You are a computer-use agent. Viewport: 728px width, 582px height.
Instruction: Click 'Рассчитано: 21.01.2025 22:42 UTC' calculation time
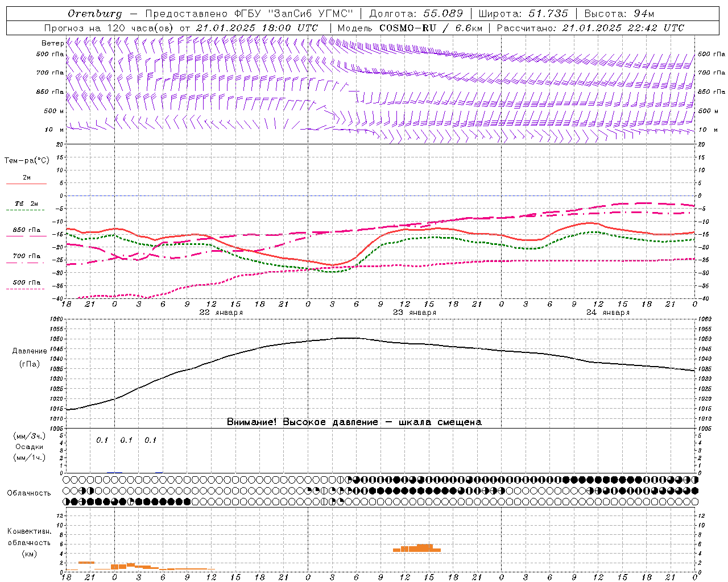590,28
